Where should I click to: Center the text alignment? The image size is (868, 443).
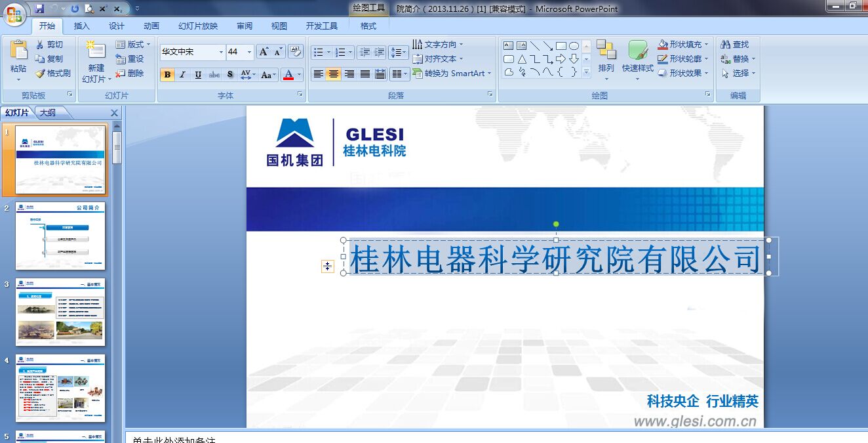pyautogui.click(x=334, y=74)
